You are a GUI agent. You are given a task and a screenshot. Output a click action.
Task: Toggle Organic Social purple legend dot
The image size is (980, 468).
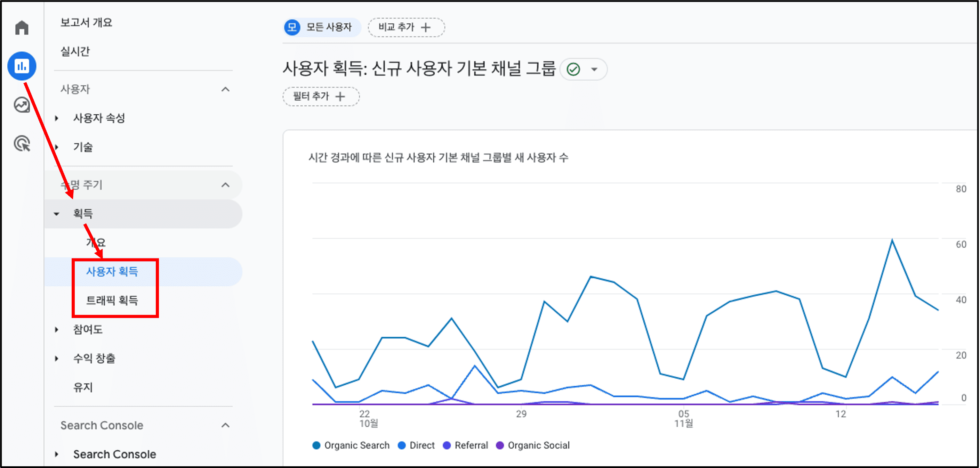(500, 445)
